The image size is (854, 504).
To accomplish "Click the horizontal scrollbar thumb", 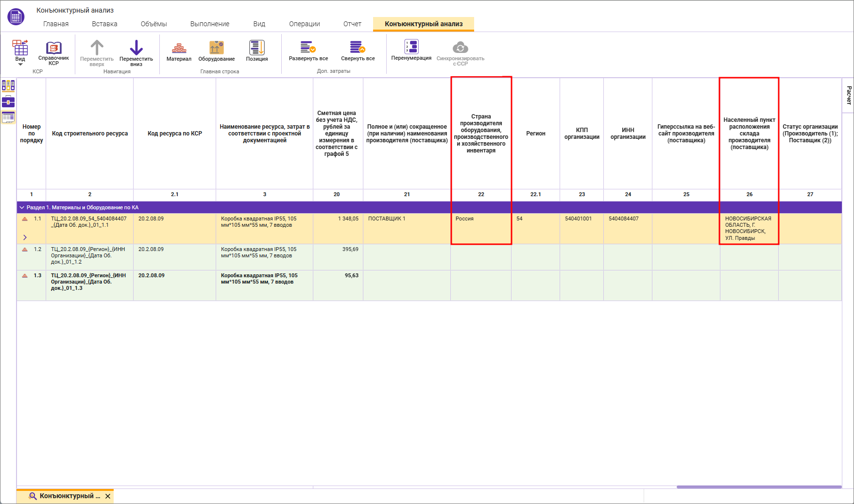I will click(758, 487).
